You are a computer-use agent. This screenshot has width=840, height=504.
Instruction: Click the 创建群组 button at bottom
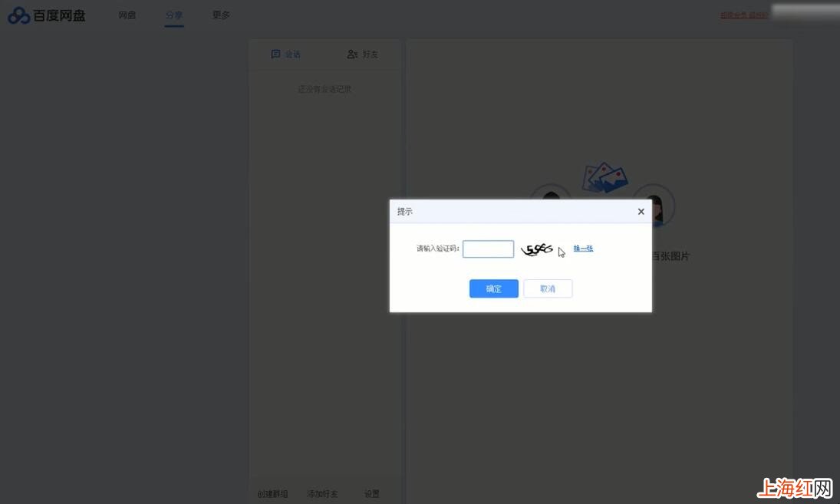click(x=272, y=494)
